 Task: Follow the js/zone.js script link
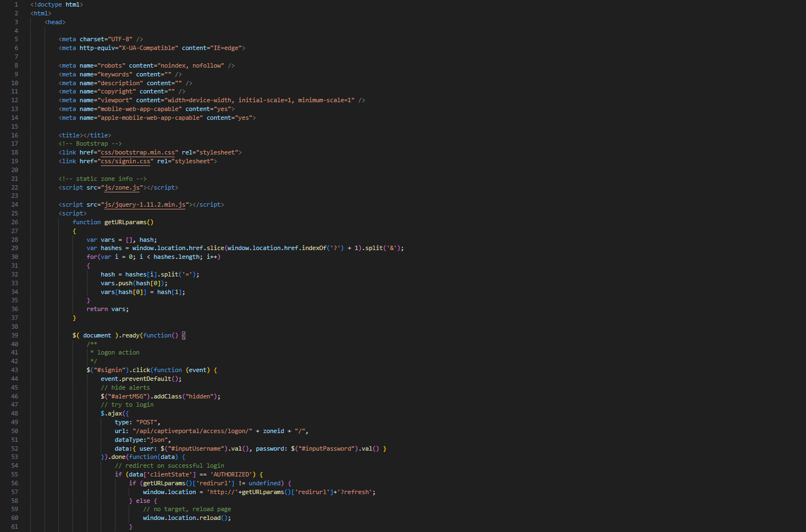click(x=122, y=187)
